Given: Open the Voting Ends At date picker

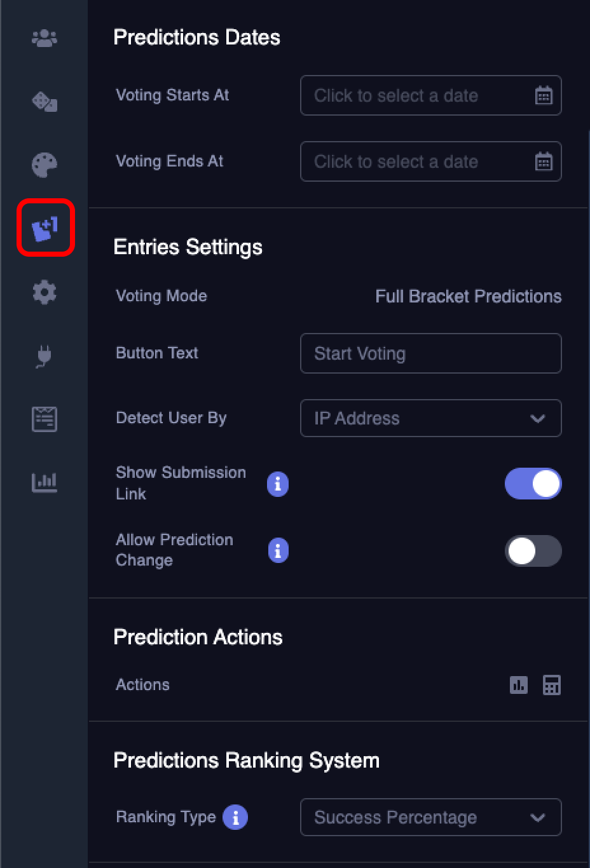Looking at the screenshot, I should [430, 161].
